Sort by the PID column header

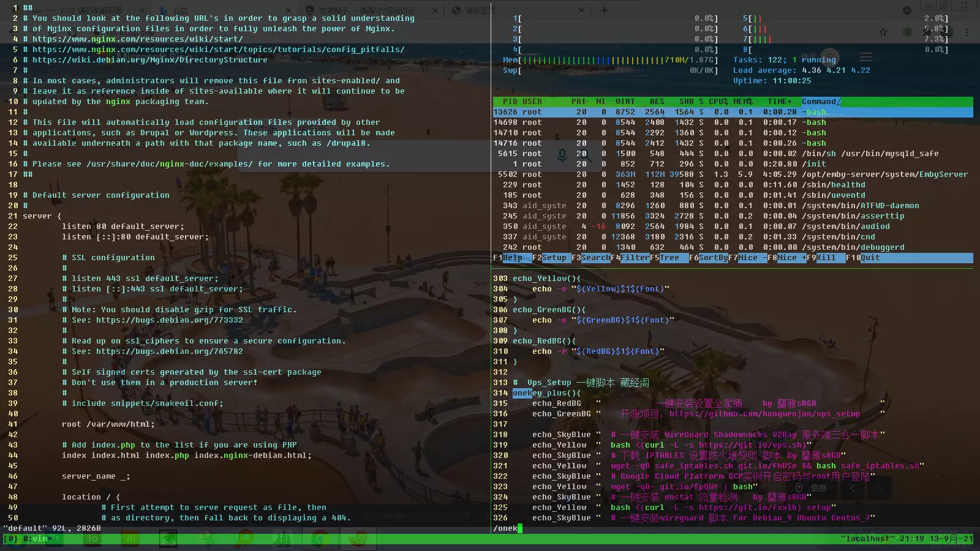510,102
